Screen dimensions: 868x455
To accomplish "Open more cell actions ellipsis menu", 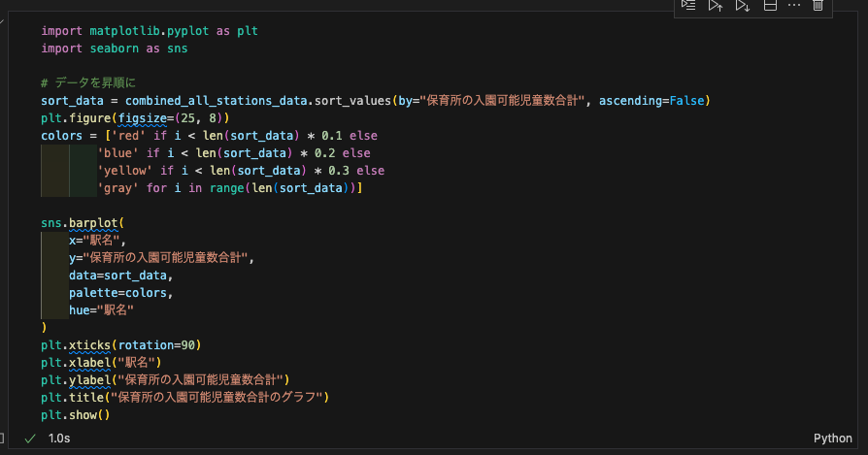I will click(794, 5).
